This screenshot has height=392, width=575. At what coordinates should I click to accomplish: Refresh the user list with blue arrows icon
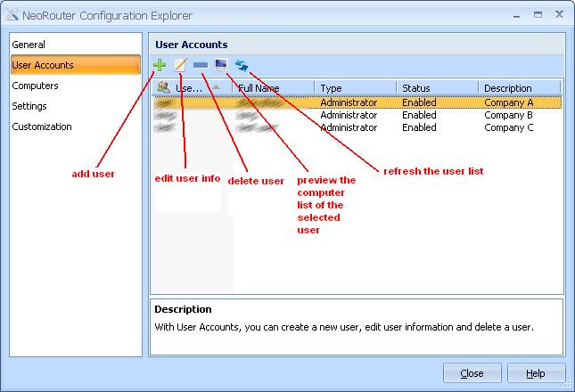(242, 65)
